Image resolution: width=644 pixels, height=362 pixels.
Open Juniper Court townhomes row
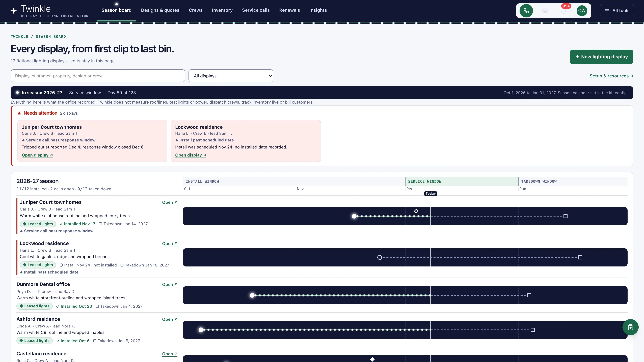click(170, 202)
